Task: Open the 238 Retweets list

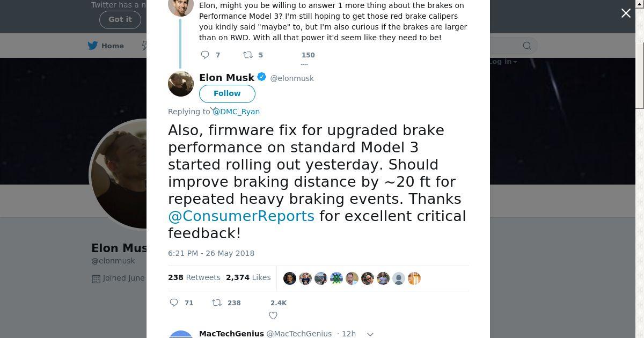Action: click(194, 277)
